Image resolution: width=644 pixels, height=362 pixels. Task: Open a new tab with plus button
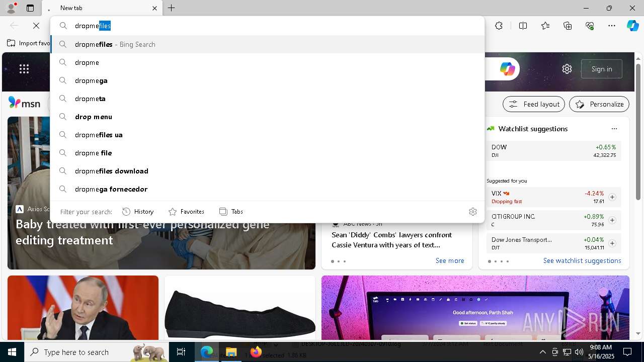(171, 8)
